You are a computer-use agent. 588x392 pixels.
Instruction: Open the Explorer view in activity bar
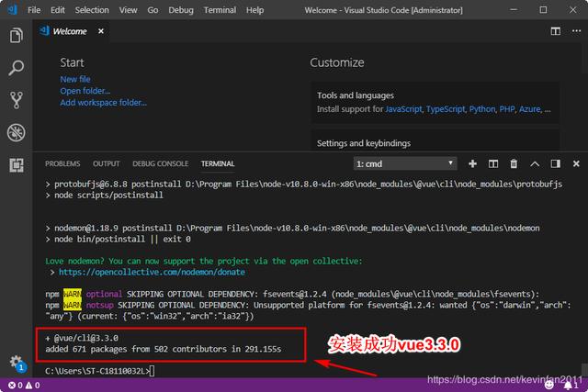pos(17,36)
